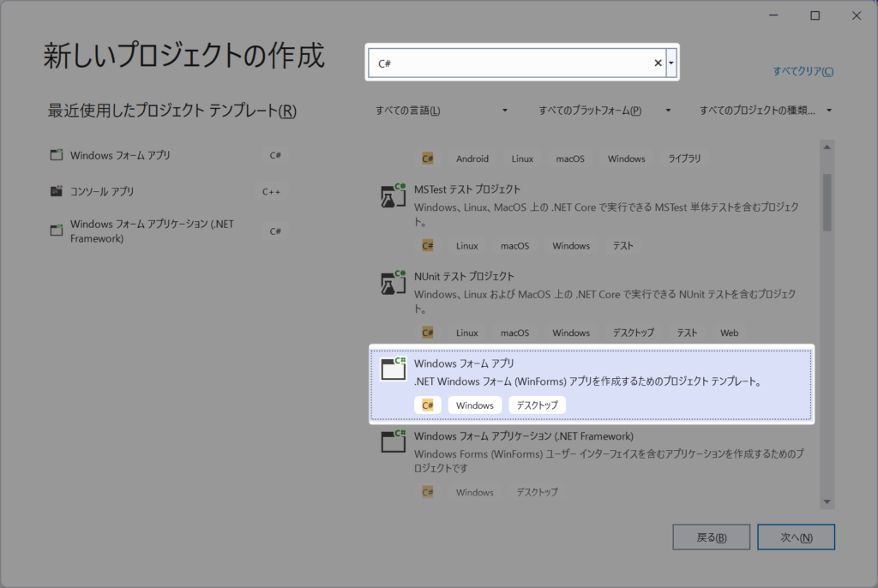
Task: Click the ライブラリ tag in top row
Action: point(684,159)
